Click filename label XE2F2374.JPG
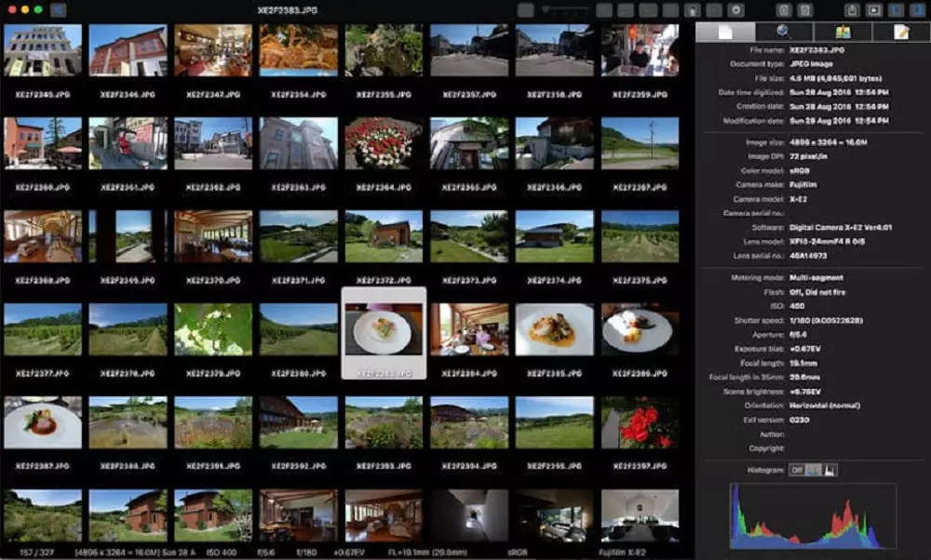Viewport: 931px width, 560px height. [555, 280]
